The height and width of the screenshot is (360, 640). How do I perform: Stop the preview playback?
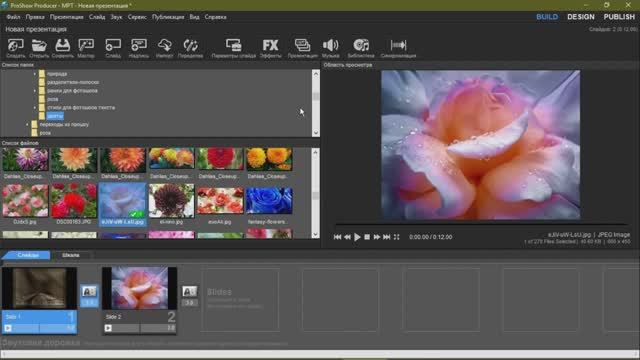tap(367, 237)
